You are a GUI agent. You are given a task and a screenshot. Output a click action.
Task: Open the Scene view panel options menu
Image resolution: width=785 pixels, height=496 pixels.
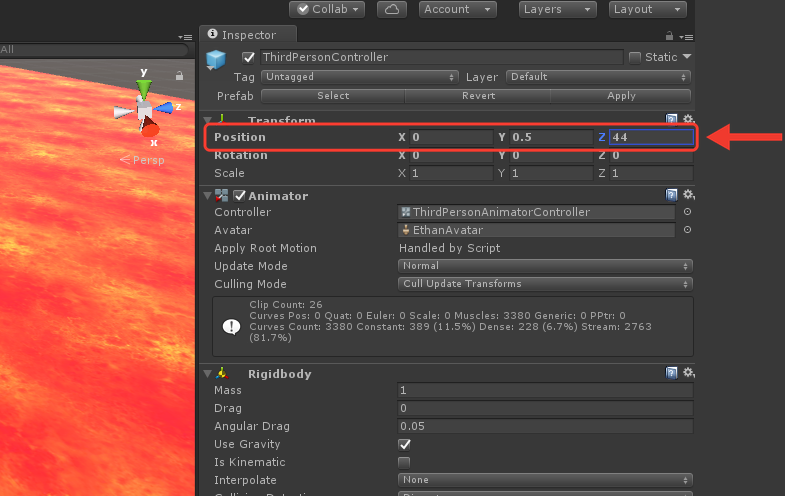(x=185, y=37)
